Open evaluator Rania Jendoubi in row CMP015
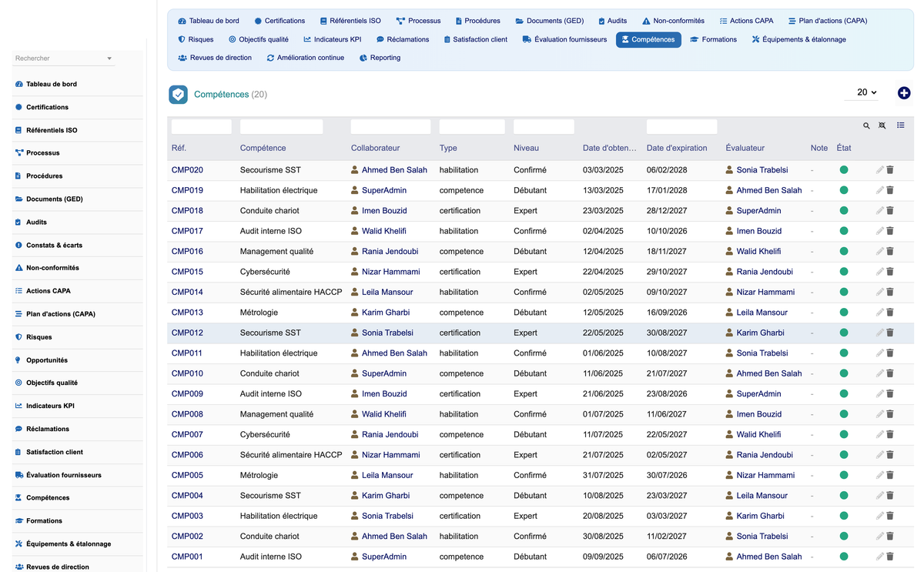This screenshot has width=924, height=572. (x=765, y=272)
